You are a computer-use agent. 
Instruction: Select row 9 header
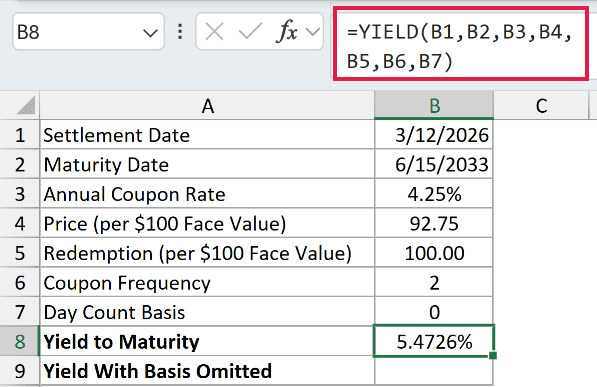[20, 371]
